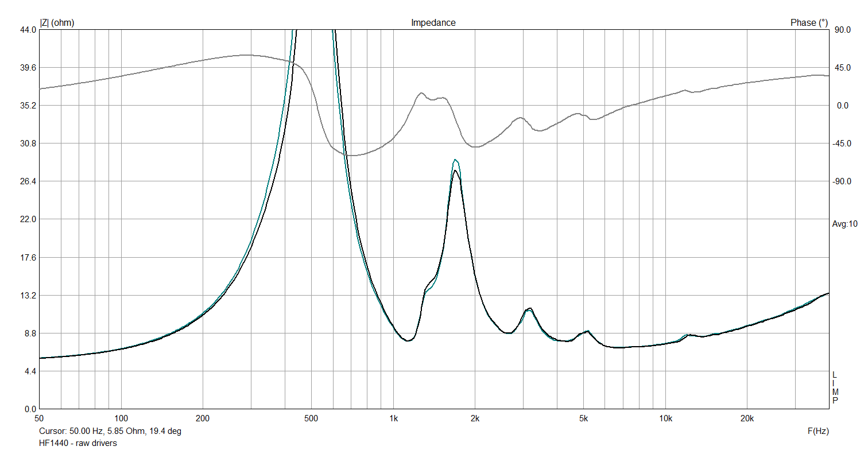Viewport: 868px width, 450px height.
Task: Click the 44.0 ohm axis value
Action: point(28,30)
